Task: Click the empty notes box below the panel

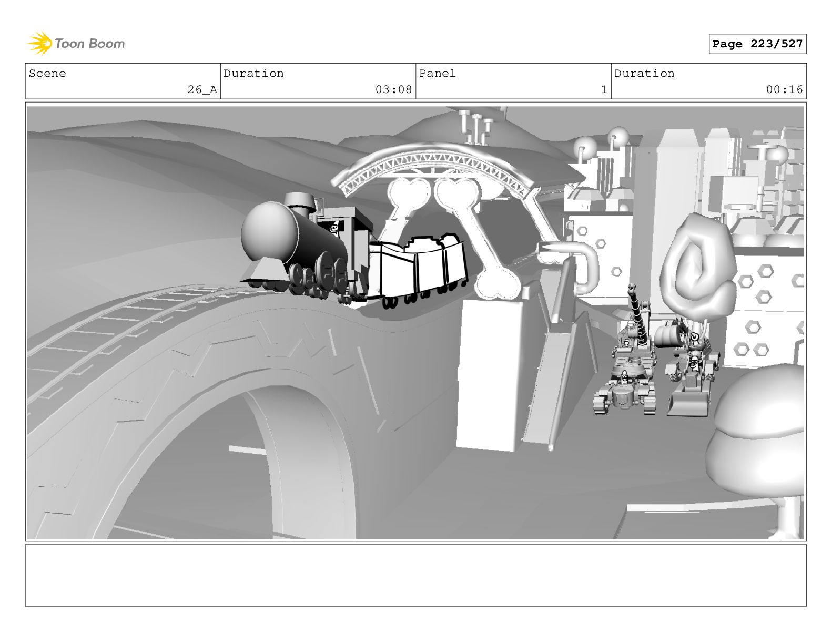Action: pos(415,575)
